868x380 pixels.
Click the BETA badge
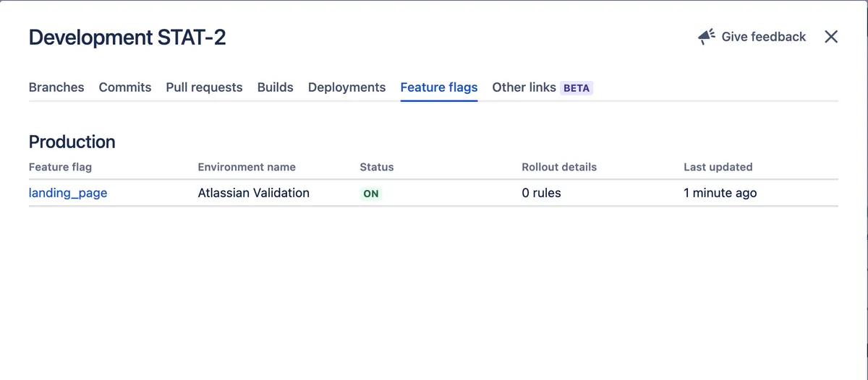point(576,88)
